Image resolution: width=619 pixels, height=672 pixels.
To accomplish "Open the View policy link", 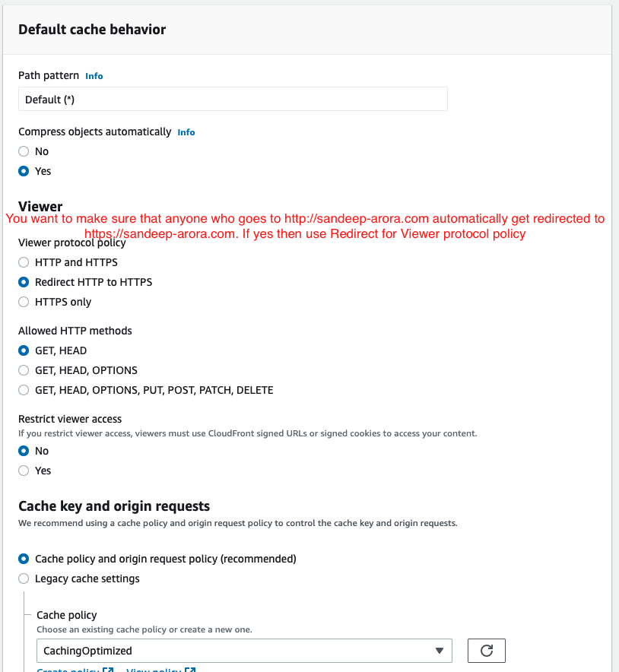I will 154,670.
